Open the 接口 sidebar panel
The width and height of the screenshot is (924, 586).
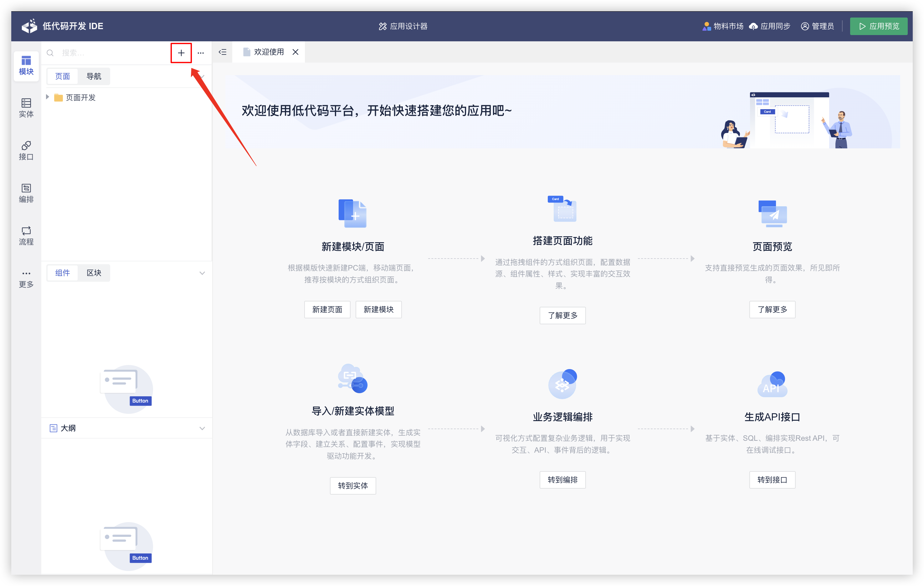point(26,151)
